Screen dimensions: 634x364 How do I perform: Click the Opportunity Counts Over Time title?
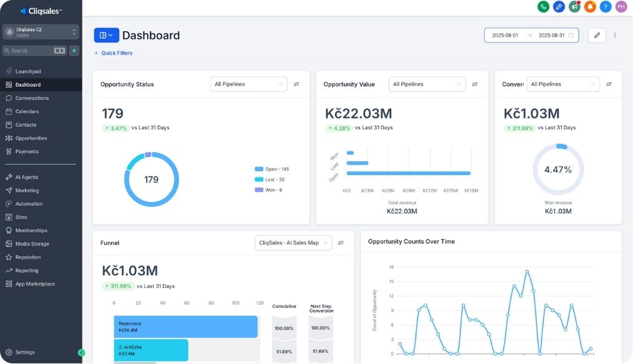click(x=411, y=242)
